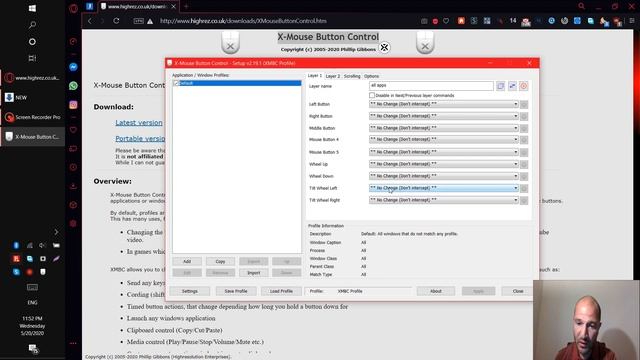
Task: Open Instagram in the Opera sidebar
Action: tap(73, 105)
